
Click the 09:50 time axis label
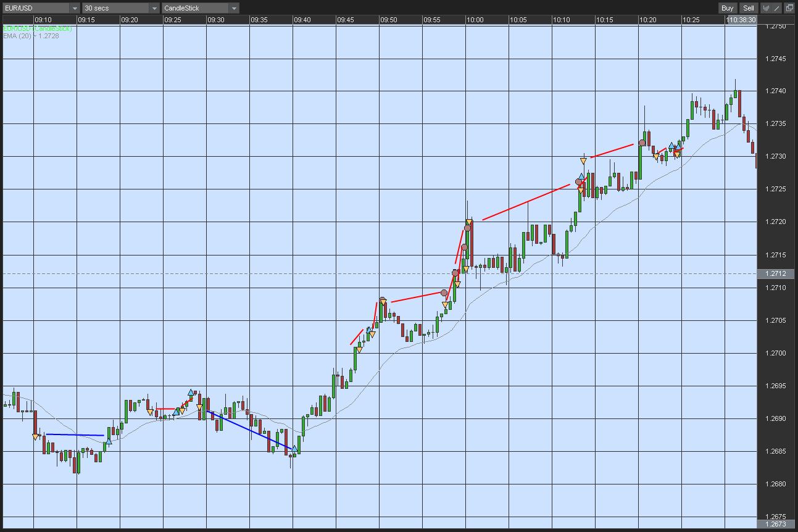389,20
